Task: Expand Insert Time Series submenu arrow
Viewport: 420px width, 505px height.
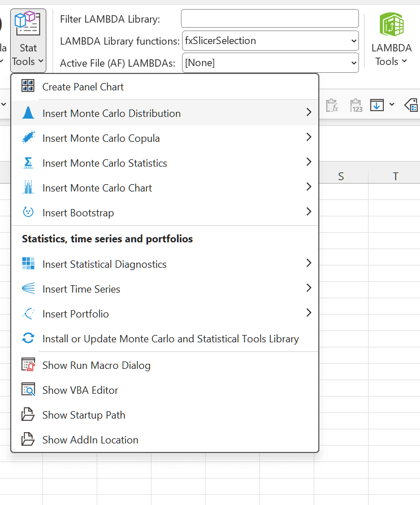Action: pyautogui.click(x=309, y=288)
